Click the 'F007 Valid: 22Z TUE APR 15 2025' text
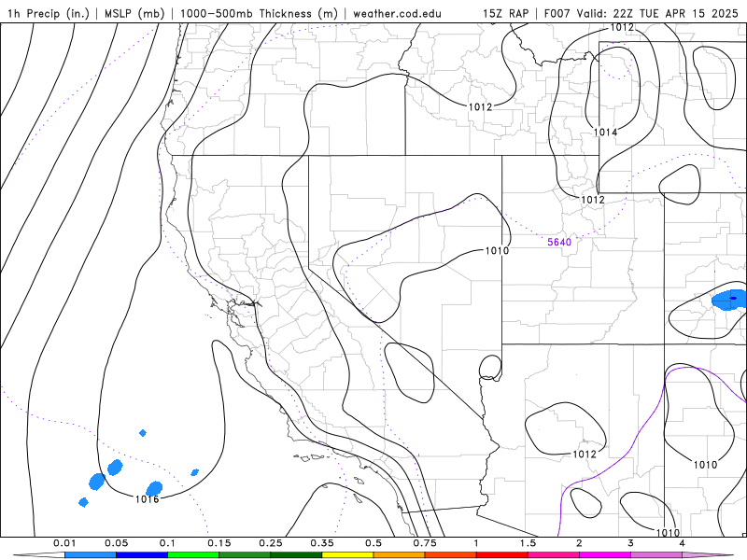 pos(641,13)
